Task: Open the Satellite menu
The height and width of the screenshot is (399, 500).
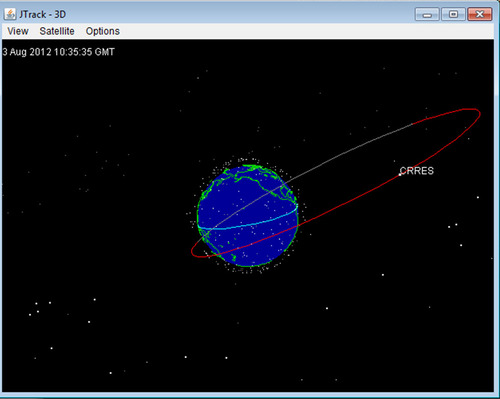Action: coord(57,31)
